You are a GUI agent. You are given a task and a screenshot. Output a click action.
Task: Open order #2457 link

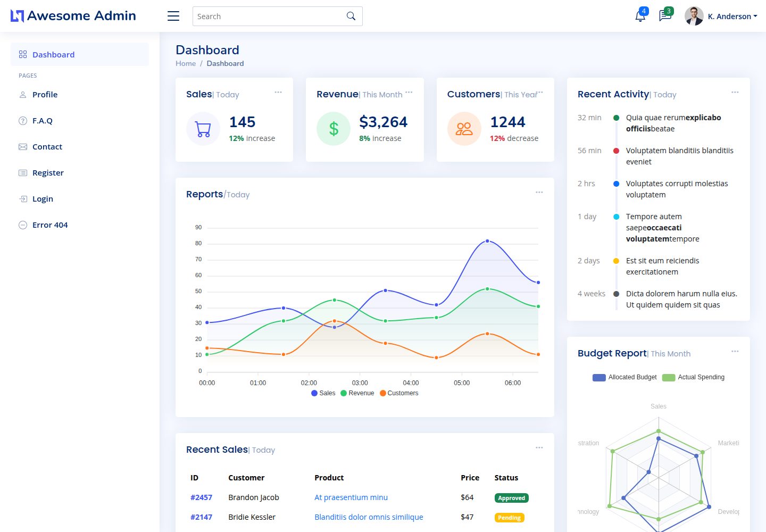click(x=201, y=497)
